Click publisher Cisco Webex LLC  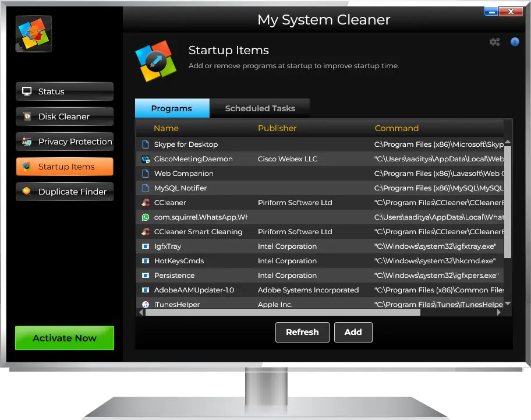point(288,159)
